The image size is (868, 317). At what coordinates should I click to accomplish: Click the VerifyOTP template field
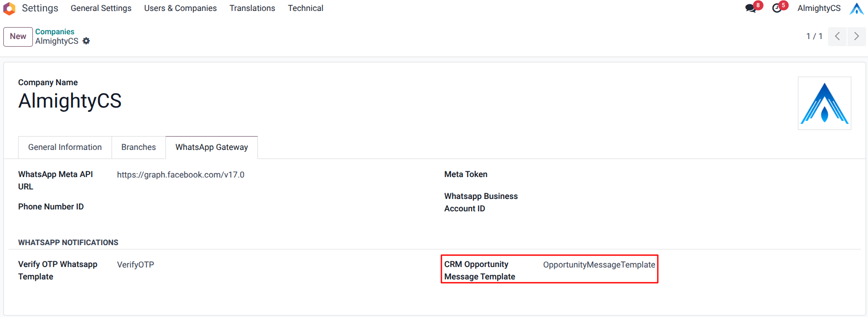point(136,265)
